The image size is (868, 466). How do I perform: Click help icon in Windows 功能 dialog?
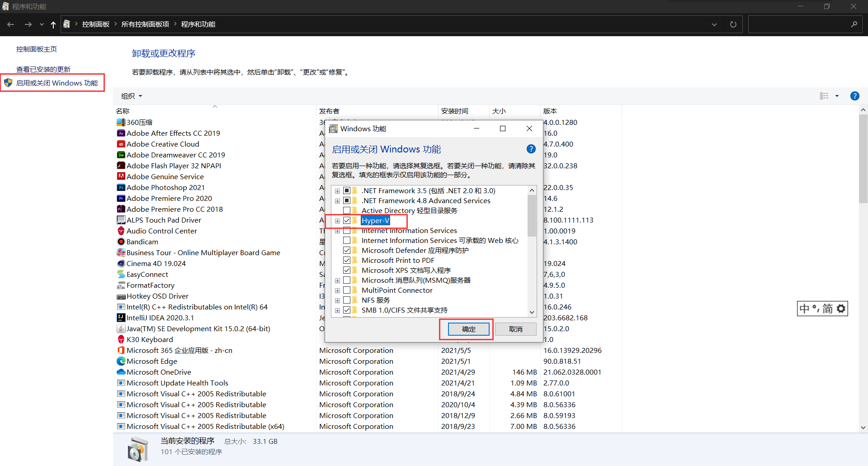coord(531,149)
